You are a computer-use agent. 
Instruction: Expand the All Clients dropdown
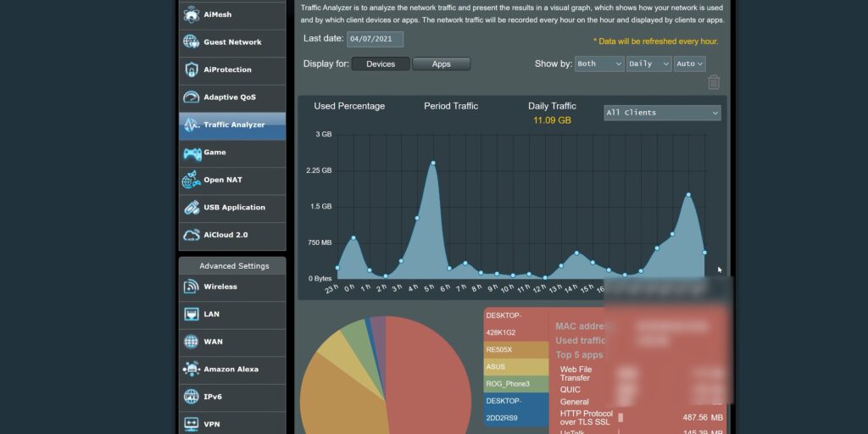click(662, 113)
